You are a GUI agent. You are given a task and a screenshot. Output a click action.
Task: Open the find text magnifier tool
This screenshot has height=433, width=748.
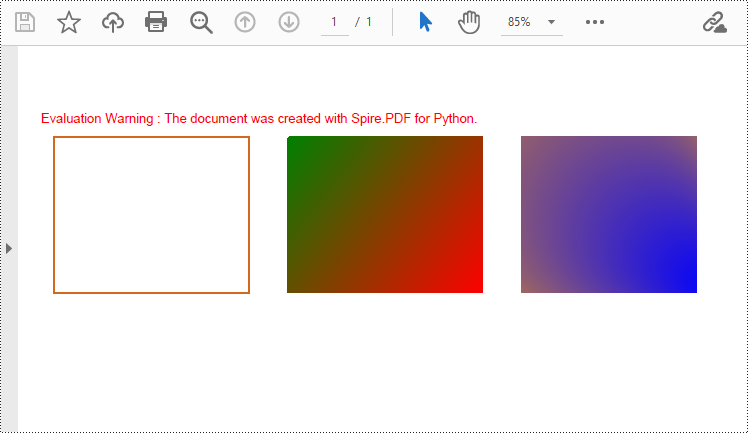(x=201, y=22)
